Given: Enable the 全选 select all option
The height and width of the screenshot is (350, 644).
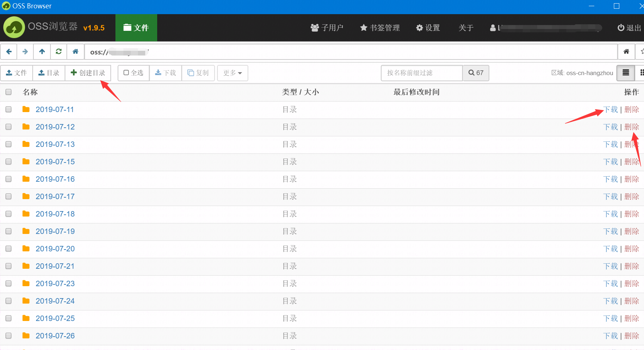Looking at the screenshot, I should point(133,73).
